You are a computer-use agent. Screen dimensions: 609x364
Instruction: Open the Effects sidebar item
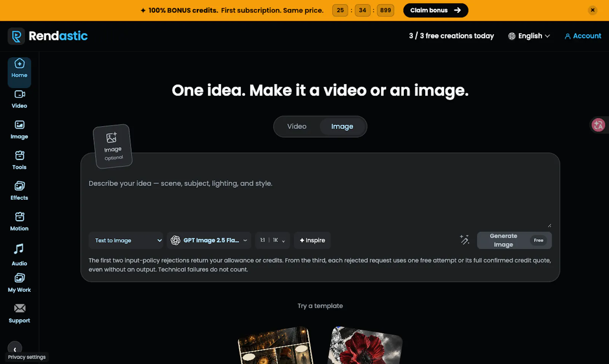(x=19, y=191)
